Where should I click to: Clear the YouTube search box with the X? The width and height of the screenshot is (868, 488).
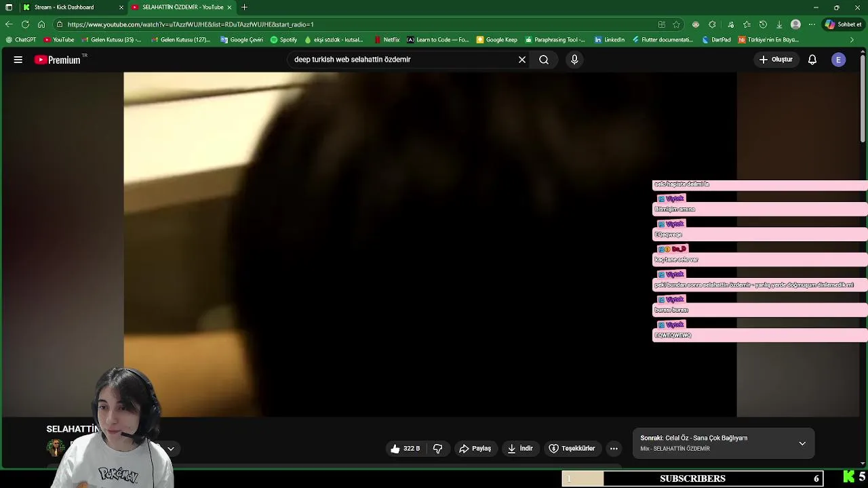(x=522, y=60)
